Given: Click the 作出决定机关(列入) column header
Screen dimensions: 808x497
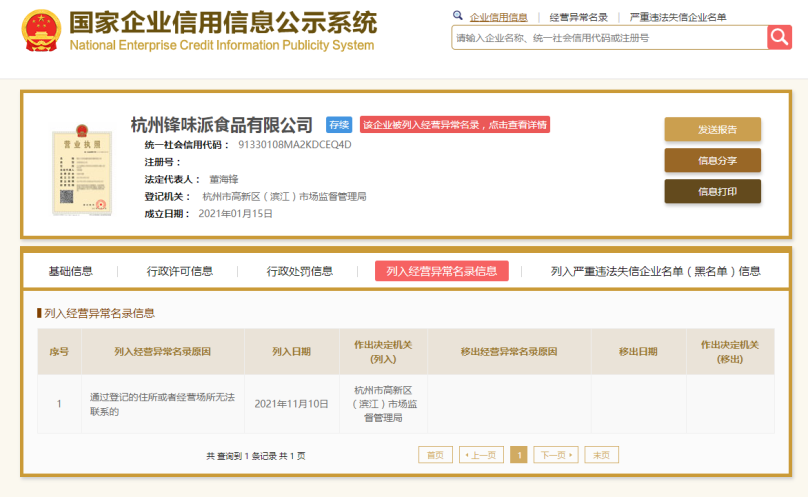Looking at the screenshot, I should pos(383,352).
